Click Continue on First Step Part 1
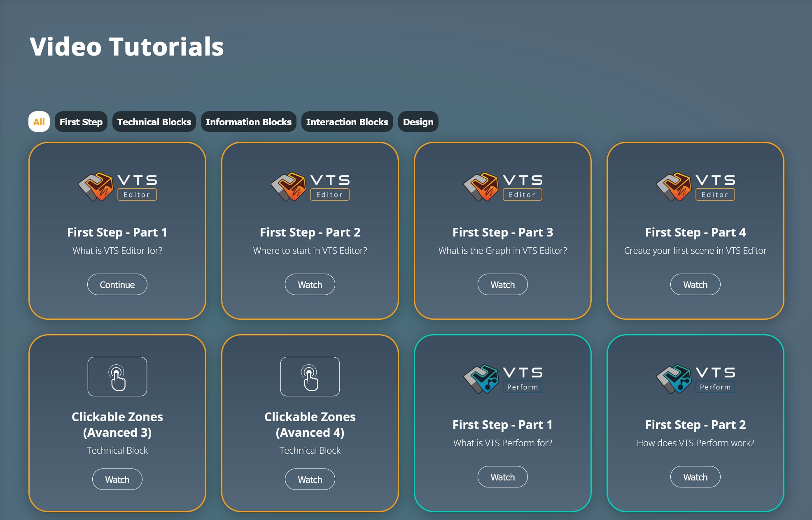 (x=117, y=284)
